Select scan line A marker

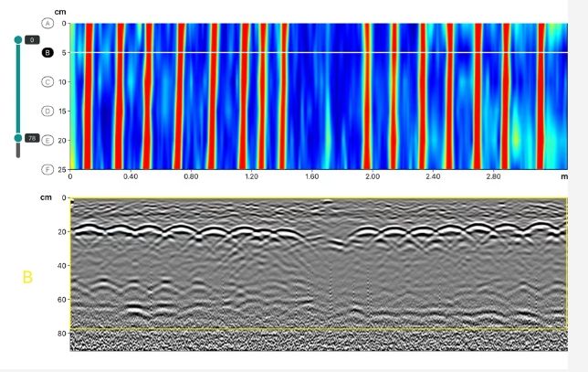point(47,23)
